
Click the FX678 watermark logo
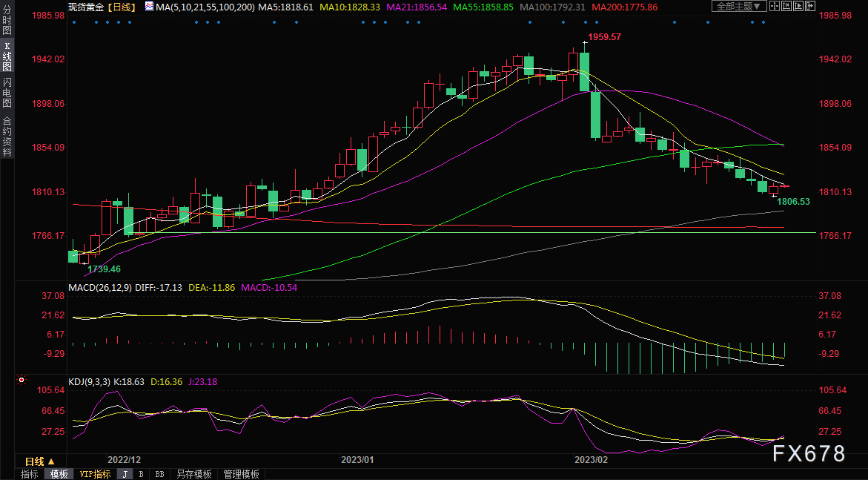tap(809, 453)
